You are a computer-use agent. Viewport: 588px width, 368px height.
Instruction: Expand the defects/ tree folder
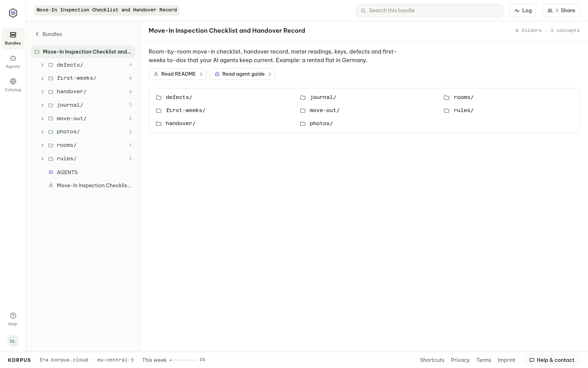42,65
